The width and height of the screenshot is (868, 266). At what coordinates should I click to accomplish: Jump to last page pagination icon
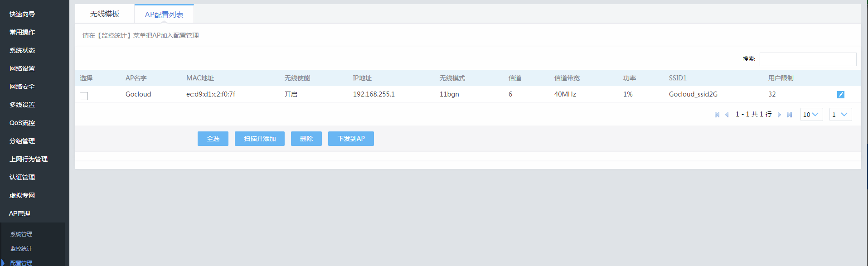790,115
